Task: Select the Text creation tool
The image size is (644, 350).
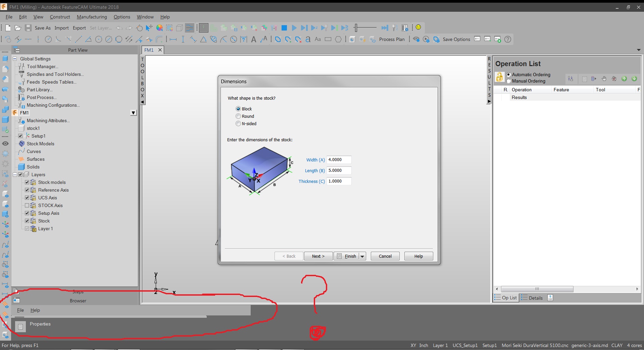Action: point(253,39)
